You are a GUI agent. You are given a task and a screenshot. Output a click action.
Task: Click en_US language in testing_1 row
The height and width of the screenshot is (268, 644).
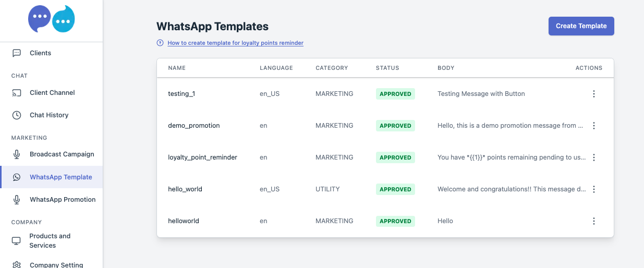[x=270, y=94]
